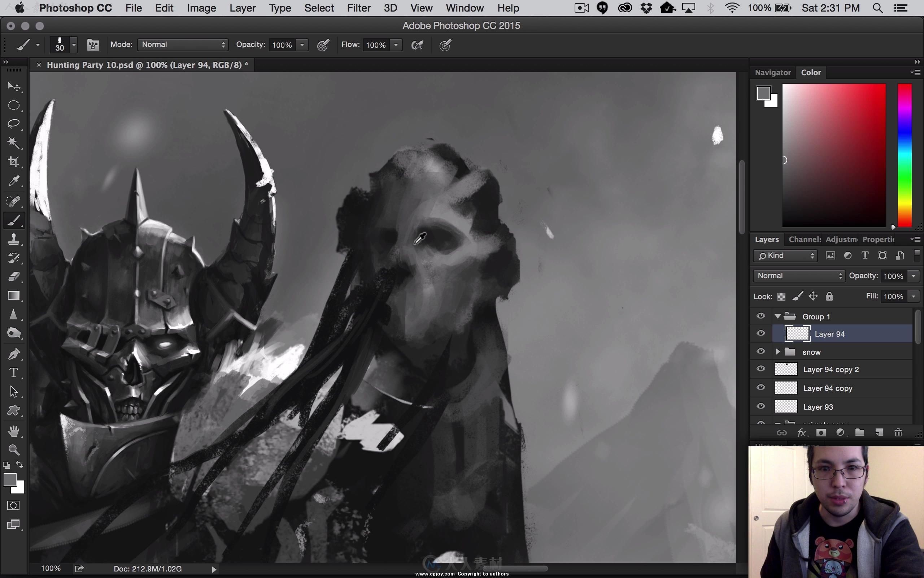Select the Crop tool

(14, 162)
